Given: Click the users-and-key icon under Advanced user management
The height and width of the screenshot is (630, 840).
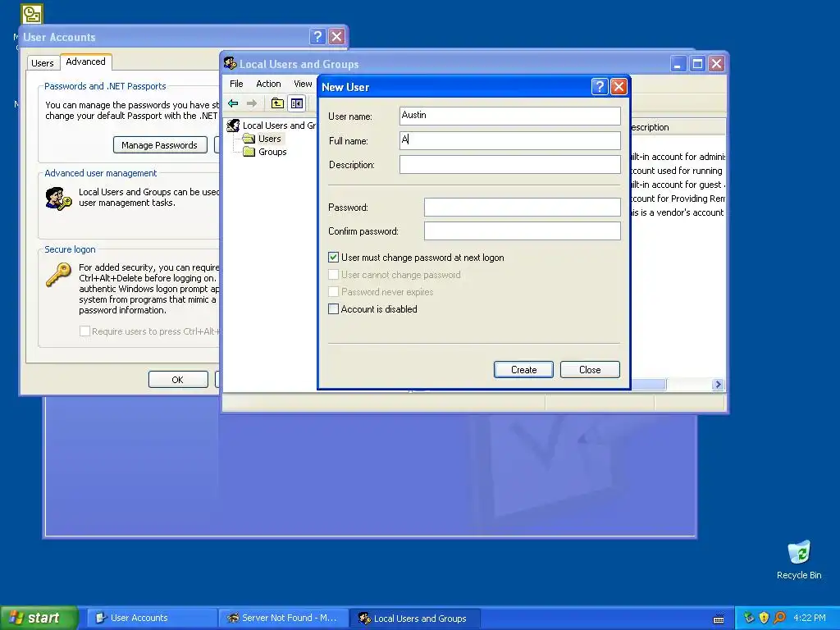Looking at the screenshot, I should click(x=58, y=199).
